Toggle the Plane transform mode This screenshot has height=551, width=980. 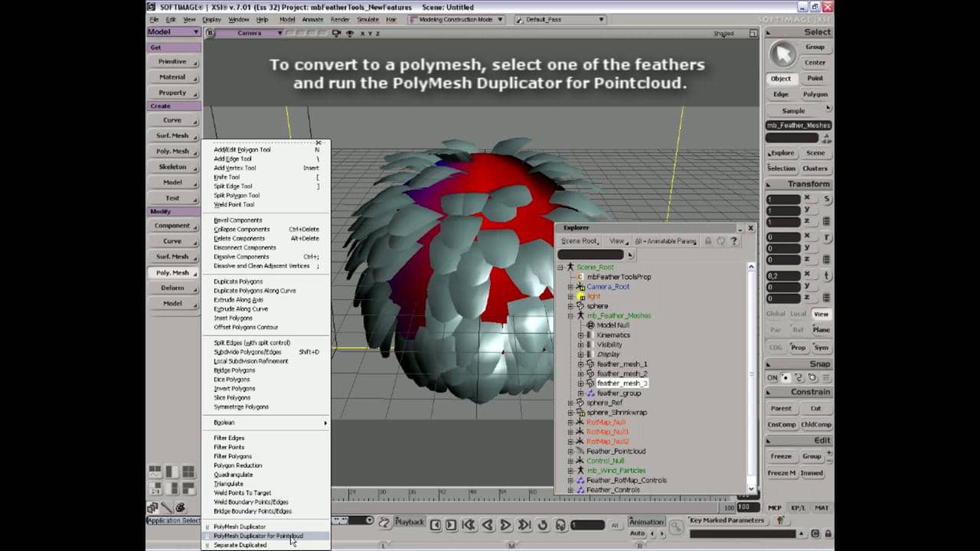coord(821,330)
